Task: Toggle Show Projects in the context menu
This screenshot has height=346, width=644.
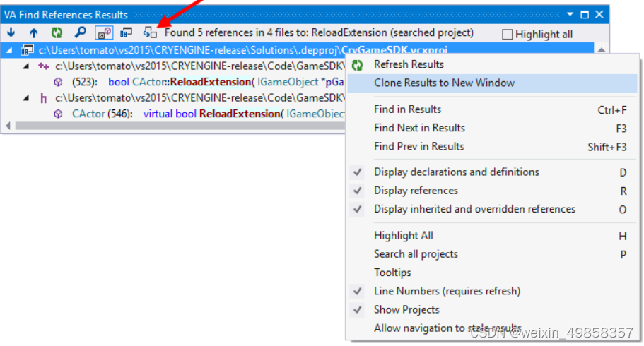Action: 492,309
